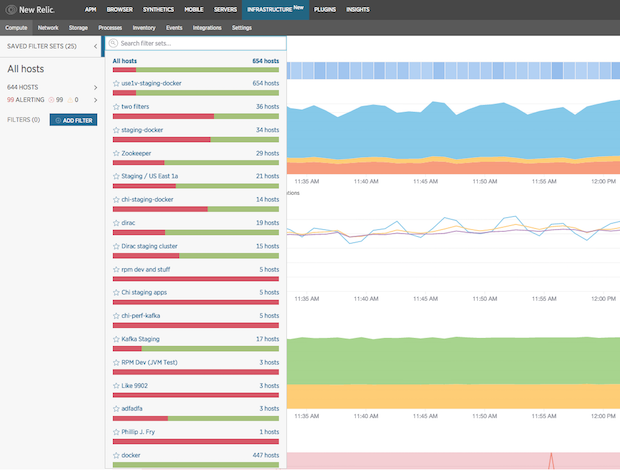Open the SERVERS menu
This screenshot has height=470, width=620.
click(x=225, y=9)
